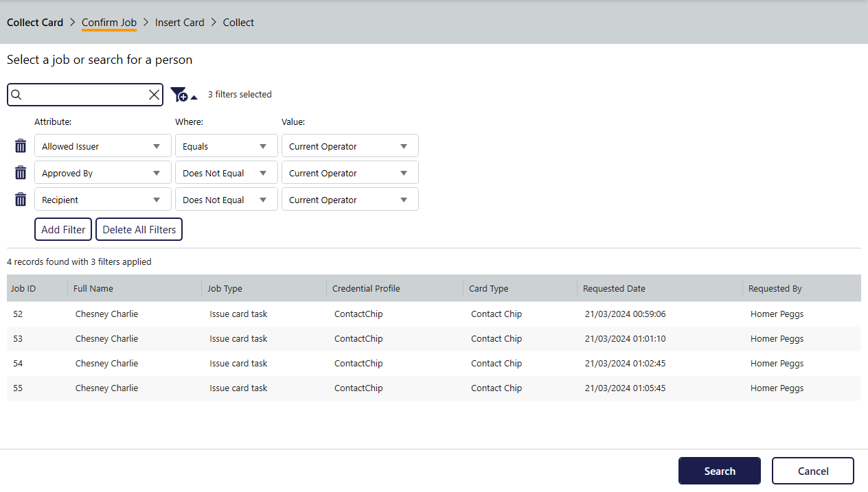Image resolution: width=868 pixels, height=492 pixels.
Task: Click date 21/03/2024 01:05:45
Action: [x=625, y=388]
